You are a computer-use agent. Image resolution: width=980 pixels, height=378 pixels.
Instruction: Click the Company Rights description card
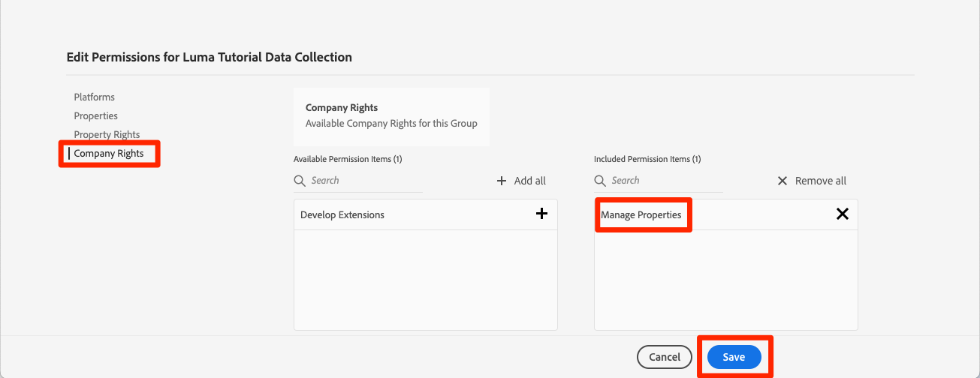point(391,116)
